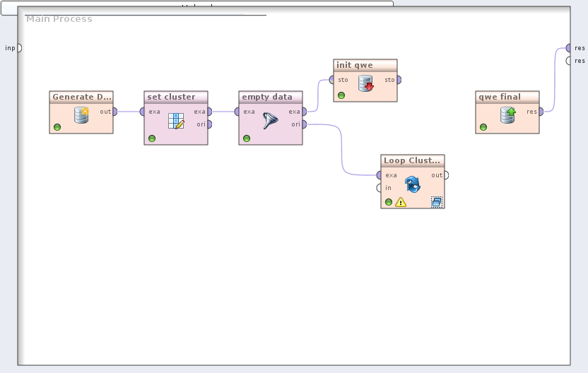Click the qwe final retrieve icon
Image resolution: width=588 pixels, height=373 pixels.
pyautogui.click(x=508, y=115)
